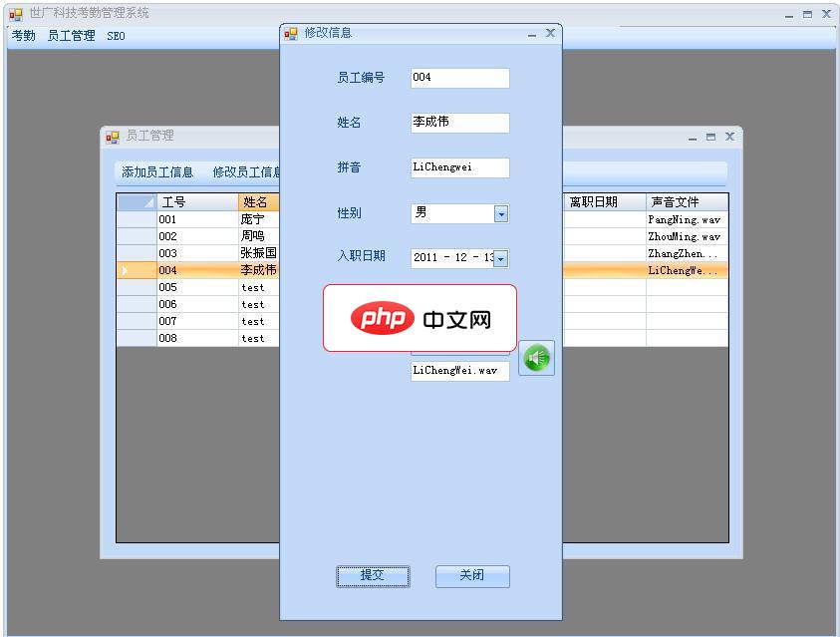This screenshot has width=840, height=637.
Task: Select table cell 008
Action: 197,339
